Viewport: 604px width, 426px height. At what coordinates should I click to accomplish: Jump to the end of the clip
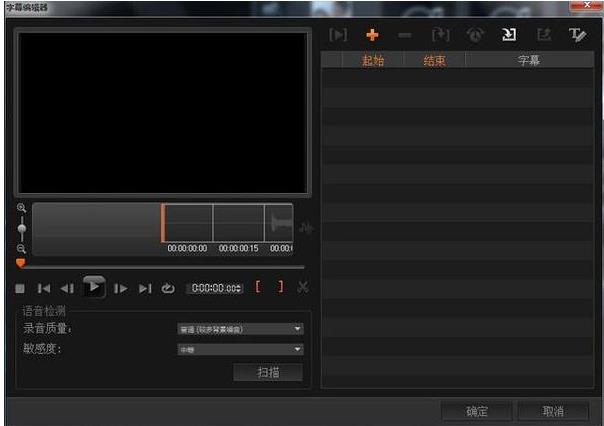[x=145, y=288]
